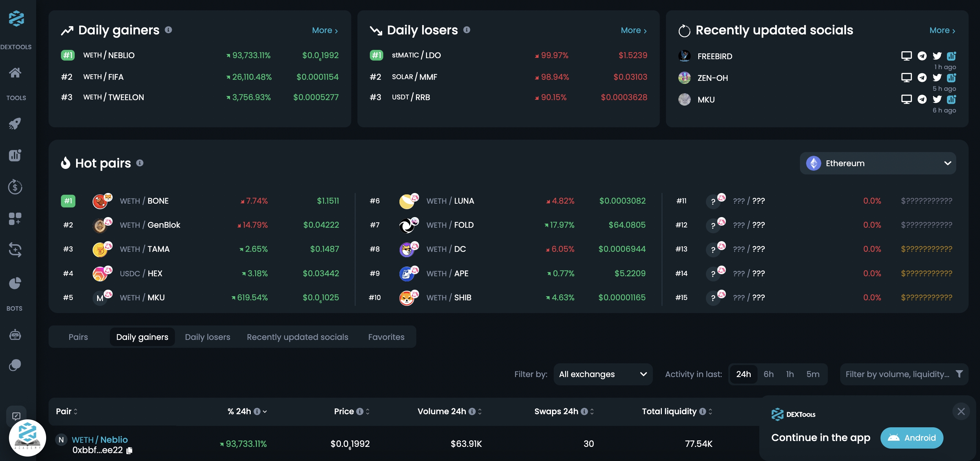The width and height of the screenshot is (980, 461).
Task: Open the robot bot sidebar icon
Action: [x=15, y=334]
